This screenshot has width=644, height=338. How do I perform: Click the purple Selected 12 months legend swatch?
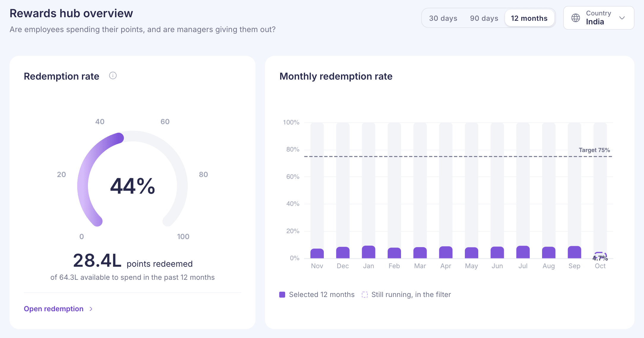[282, 295]
